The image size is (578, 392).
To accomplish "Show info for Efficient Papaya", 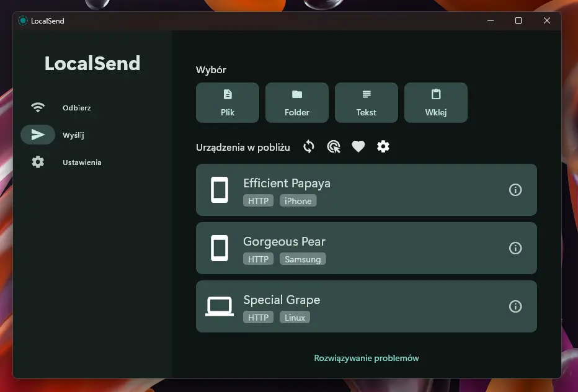I will (x=515, y=190).
